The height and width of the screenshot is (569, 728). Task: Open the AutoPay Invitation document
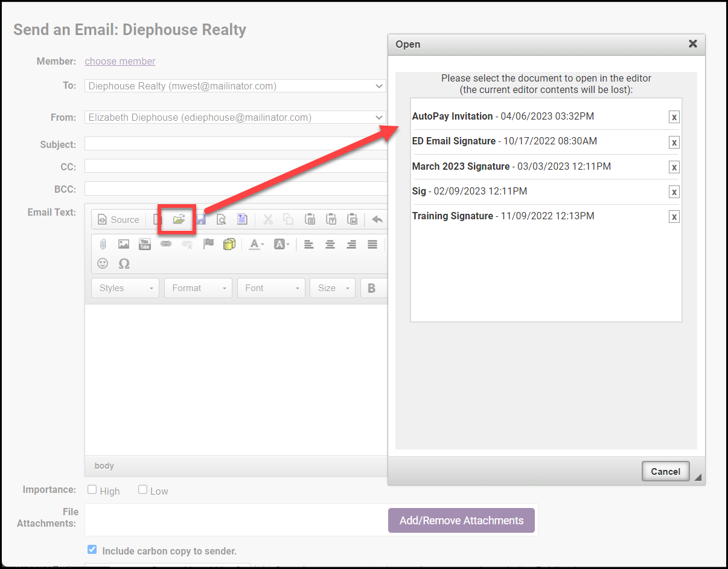(x=452, y=116)
